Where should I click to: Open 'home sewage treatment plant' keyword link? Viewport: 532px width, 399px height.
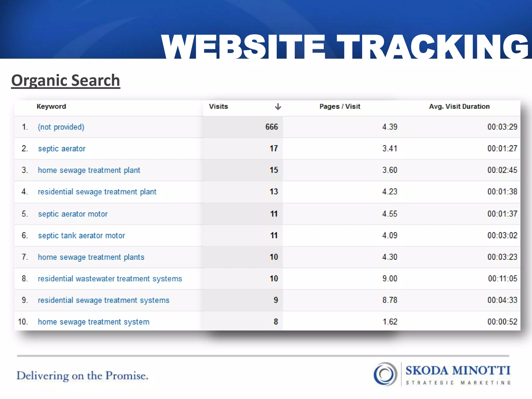tap(89, 170)
